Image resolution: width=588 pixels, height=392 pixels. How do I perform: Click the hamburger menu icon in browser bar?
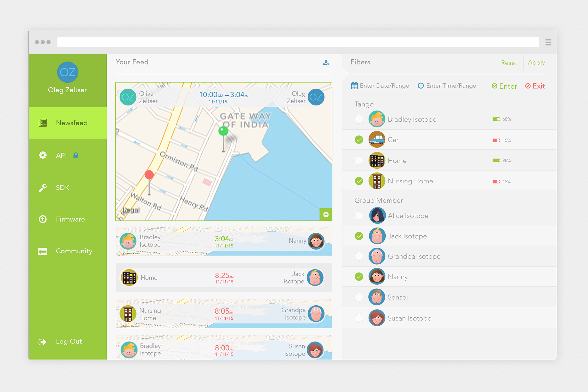click(548, 42)
